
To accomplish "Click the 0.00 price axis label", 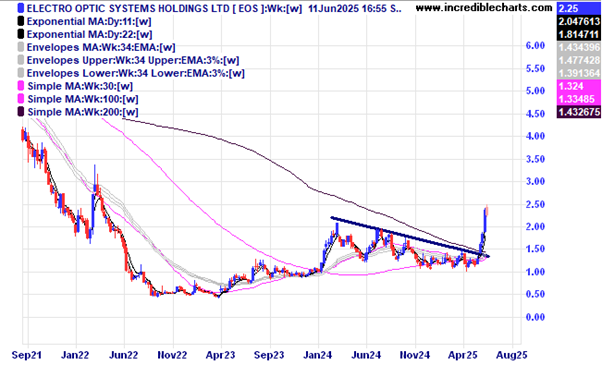I will pos(536,317).
